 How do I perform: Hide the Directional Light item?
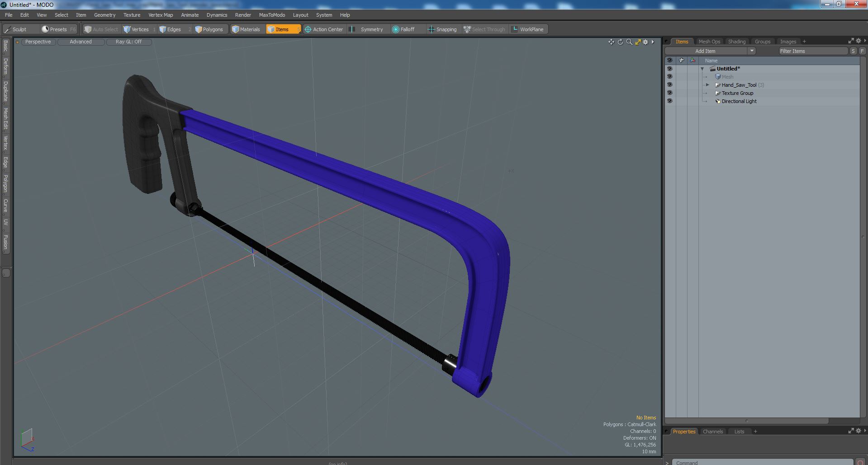click(669, 101)
